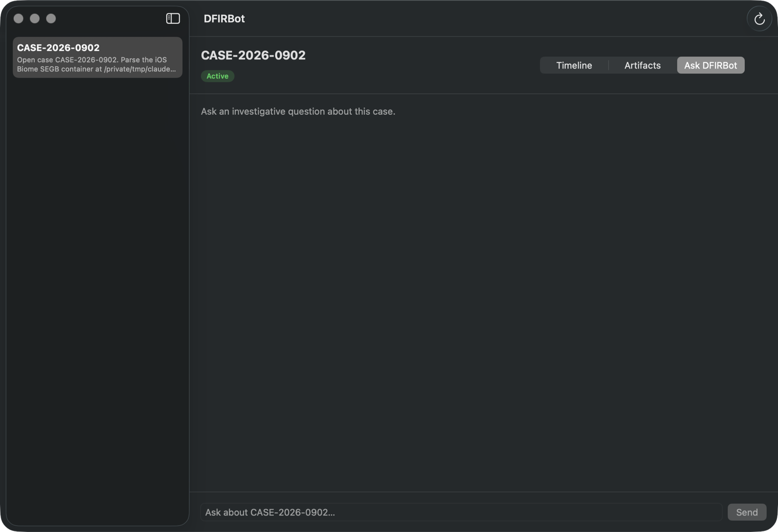
Task: Maximize window using third traffic-light button
Action: [x=51, y=18]
